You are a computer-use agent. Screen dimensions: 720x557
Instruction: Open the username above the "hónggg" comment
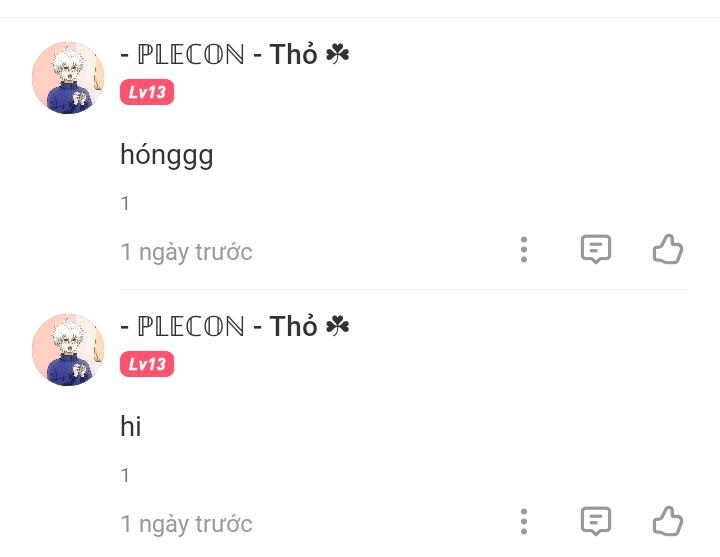(235, 54)
